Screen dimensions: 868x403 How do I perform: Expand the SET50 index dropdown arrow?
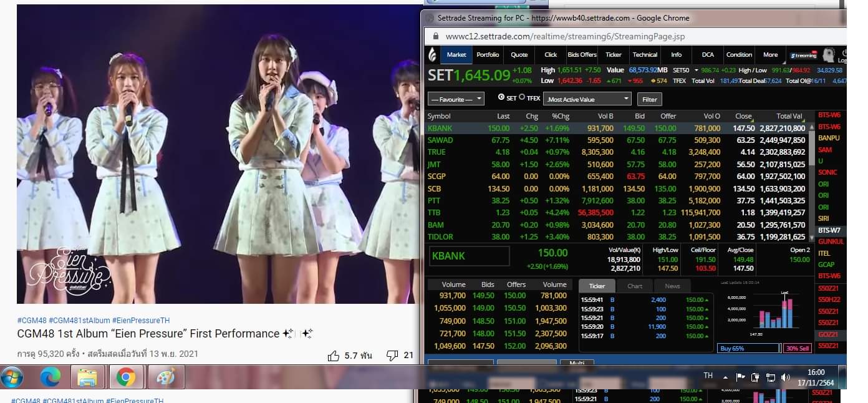pyautogui.click(x=696, y=70)
